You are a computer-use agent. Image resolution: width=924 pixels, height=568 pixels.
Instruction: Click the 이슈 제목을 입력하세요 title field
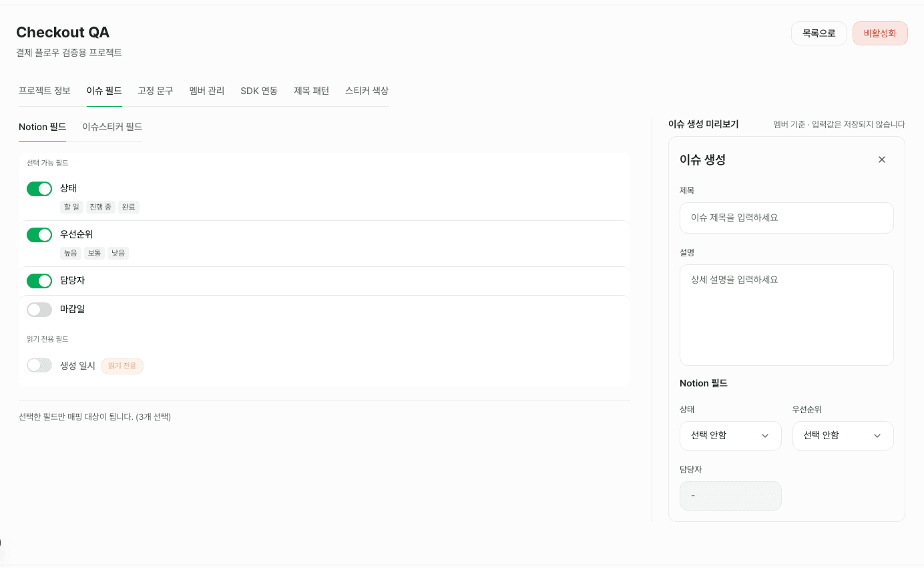786,218
